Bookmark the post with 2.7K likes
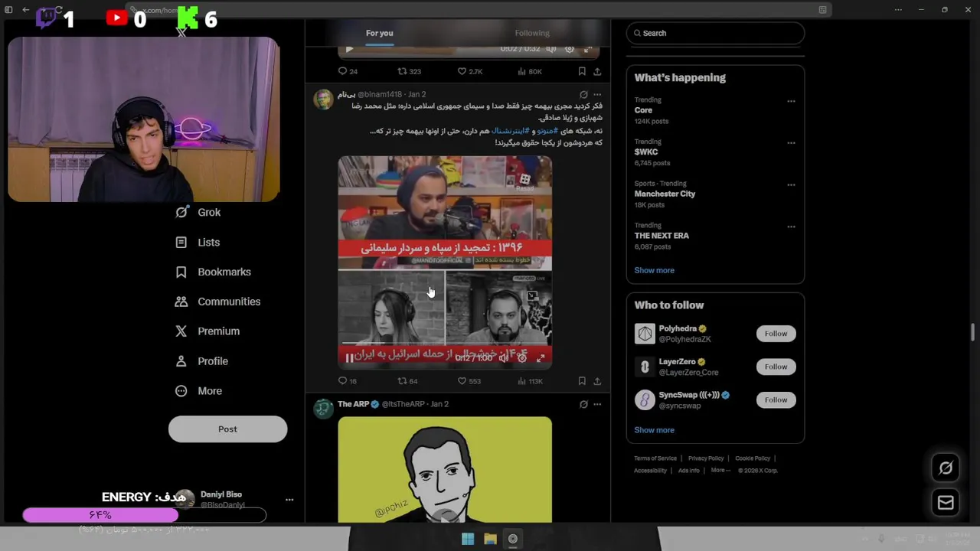 click(x=582, y=71)
